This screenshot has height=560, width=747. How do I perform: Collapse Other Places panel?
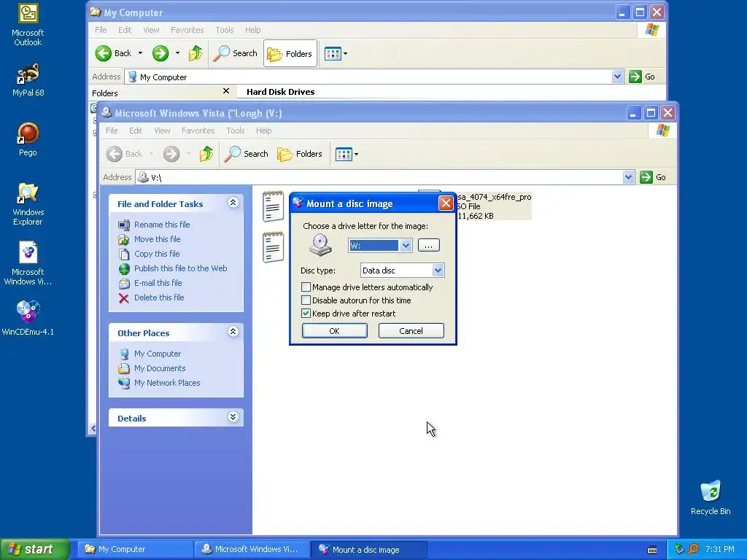(233, 332)
